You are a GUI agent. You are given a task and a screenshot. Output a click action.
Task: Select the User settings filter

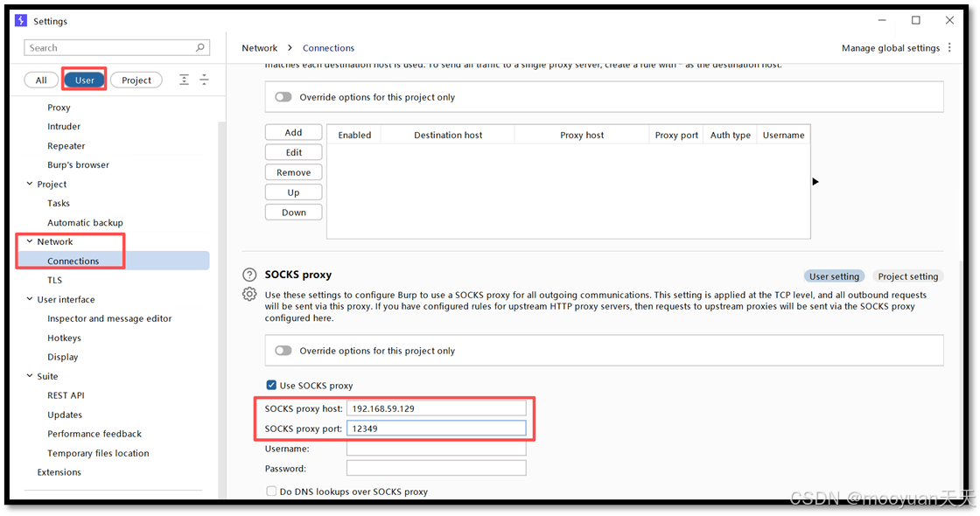tap(84, 80)
